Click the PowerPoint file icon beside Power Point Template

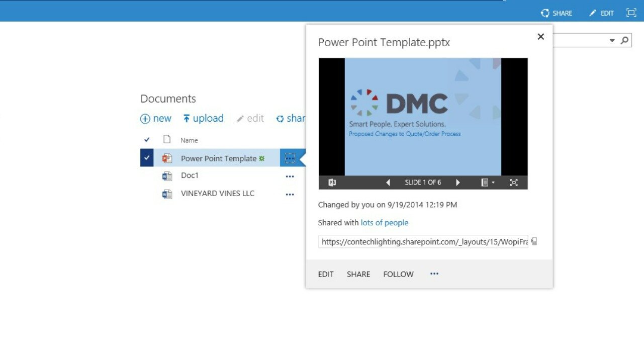tap(167, 158)
